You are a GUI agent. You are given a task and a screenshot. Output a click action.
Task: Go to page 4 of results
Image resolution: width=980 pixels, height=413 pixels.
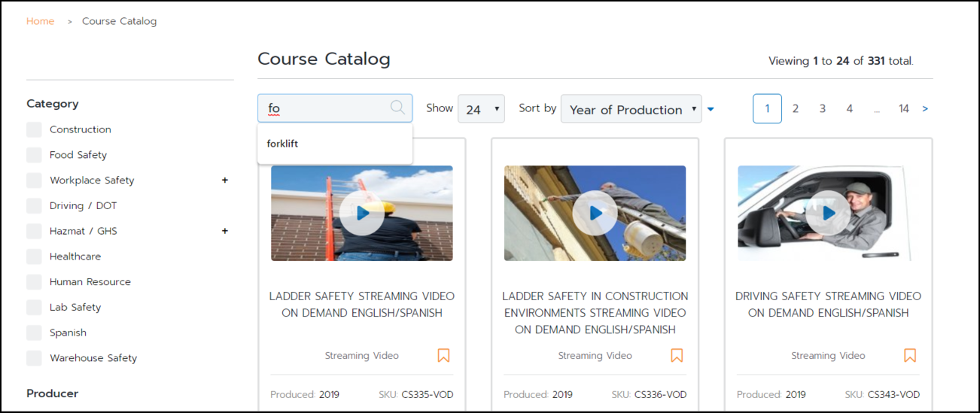[x=849, y=109]
